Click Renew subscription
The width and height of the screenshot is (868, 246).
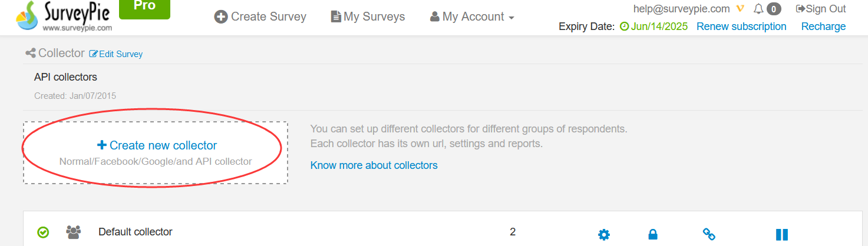coord(741,26)
